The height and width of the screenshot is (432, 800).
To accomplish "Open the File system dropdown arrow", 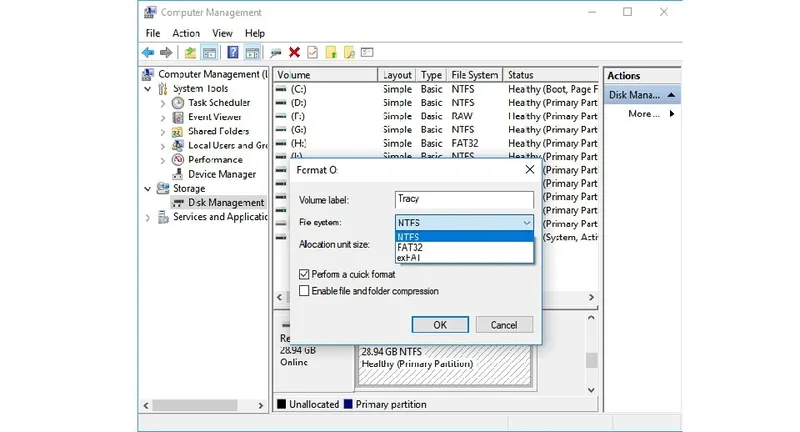I will pos(527,223).
